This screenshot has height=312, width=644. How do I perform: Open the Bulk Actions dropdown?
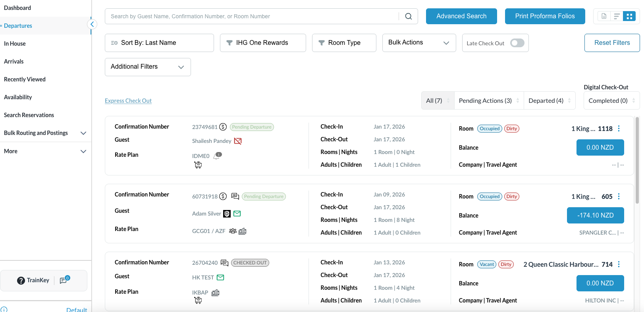(x=419, y=43)
